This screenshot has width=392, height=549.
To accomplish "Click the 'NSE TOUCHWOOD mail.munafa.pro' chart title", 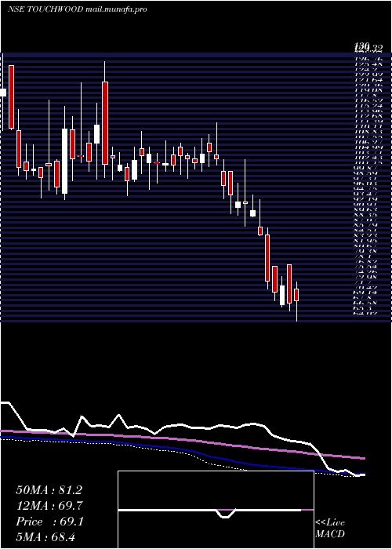I will (x=77, y=9).
